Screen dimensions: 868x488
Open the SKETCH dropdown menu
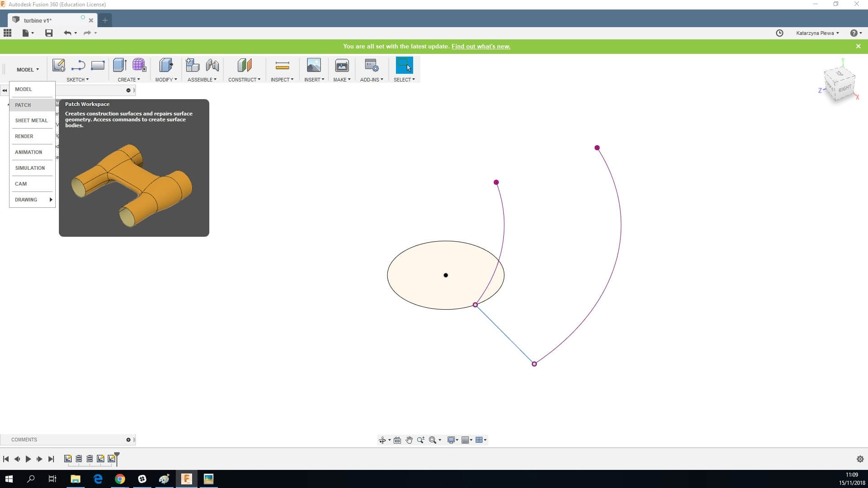[x=77, y=80]
